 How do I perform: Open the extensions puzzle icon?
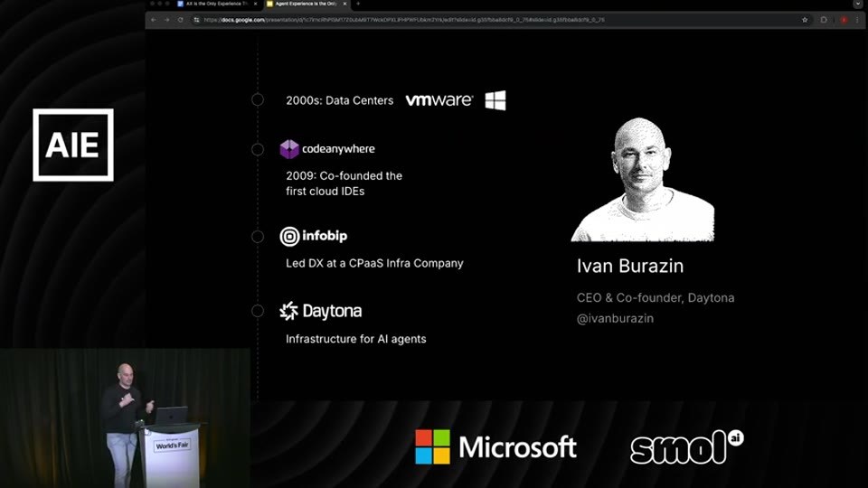824,20
